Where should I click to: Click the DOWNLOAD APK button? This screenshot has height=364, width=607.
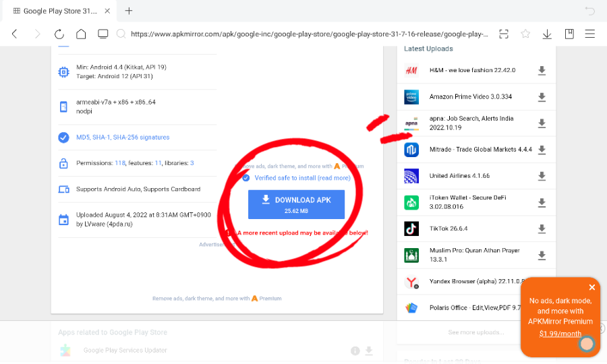pyautogui.click(x=296, y=204)
